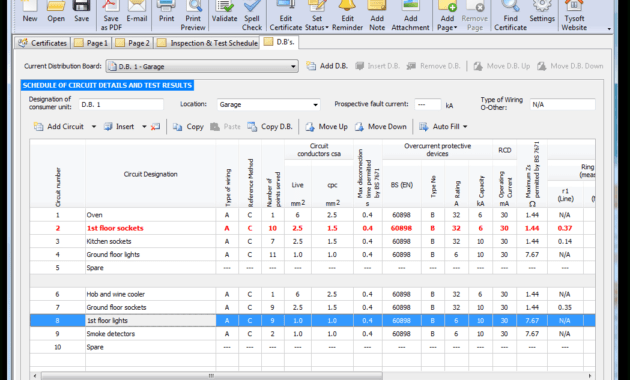The height and width of the screenshot is (380, 630).
Task: Select Kitchen sockets circuit cell
Action: click(151, 241)
